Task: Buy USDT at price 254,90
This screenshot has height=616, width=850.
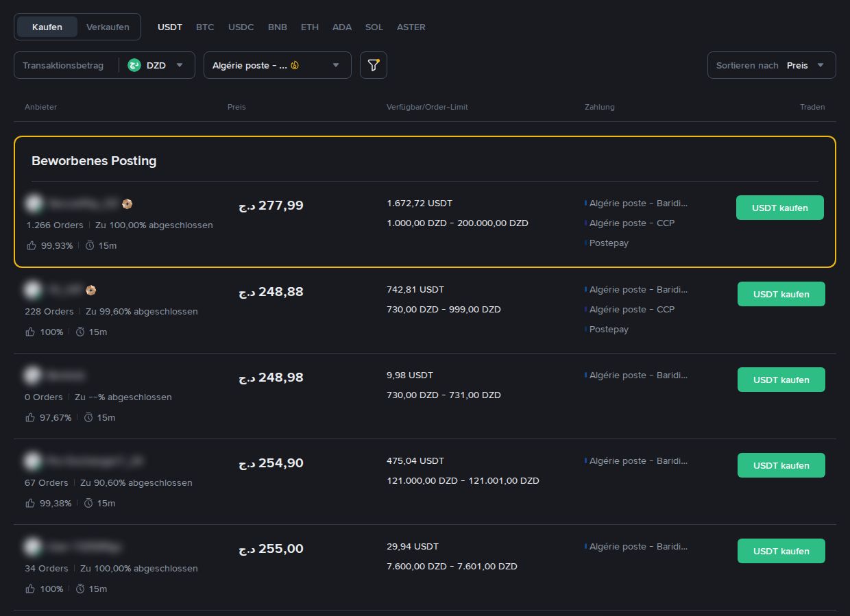Action: [781, 465]
